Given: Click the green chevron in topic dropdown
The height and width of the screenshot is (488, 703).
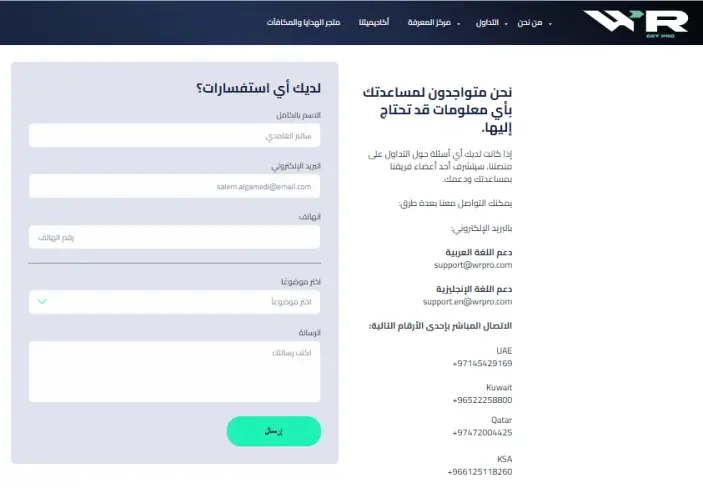Looking at the screenshot, I should (x=42, y=301).
